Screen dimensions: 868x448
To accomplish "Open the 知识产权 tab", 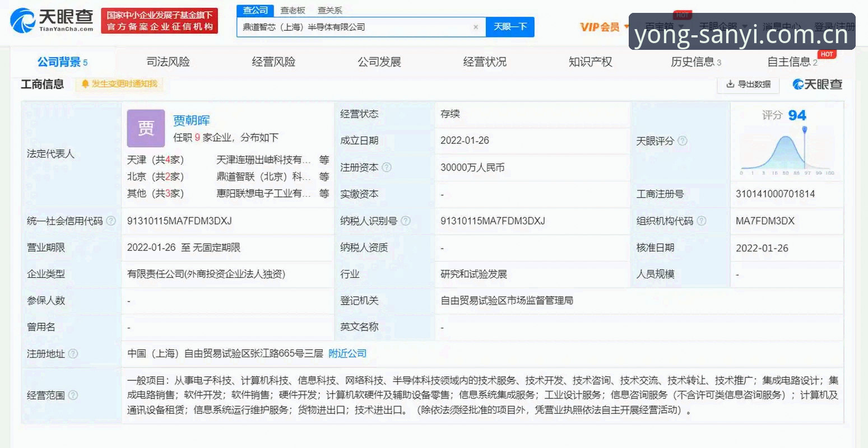I will click(591, 62).
